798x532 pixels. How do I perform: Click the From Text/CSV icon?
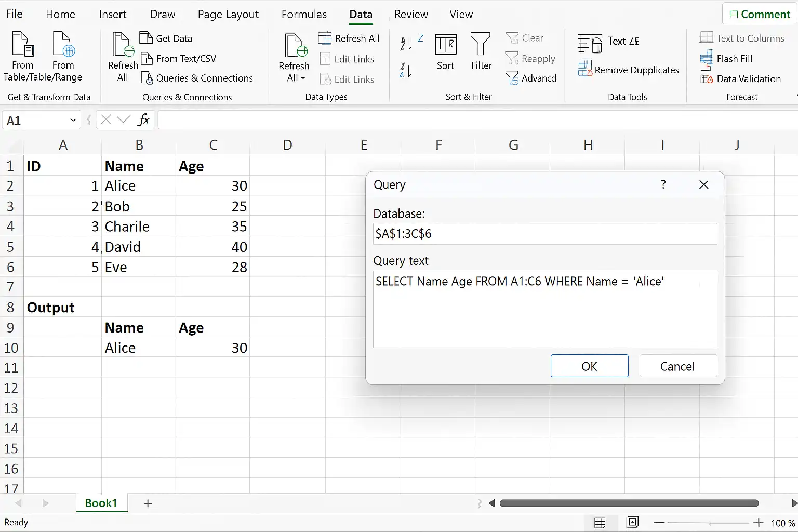click(x=147, y=58)
